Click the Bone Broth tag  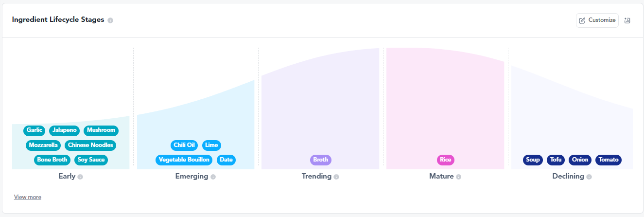click(x=52, y=160)
